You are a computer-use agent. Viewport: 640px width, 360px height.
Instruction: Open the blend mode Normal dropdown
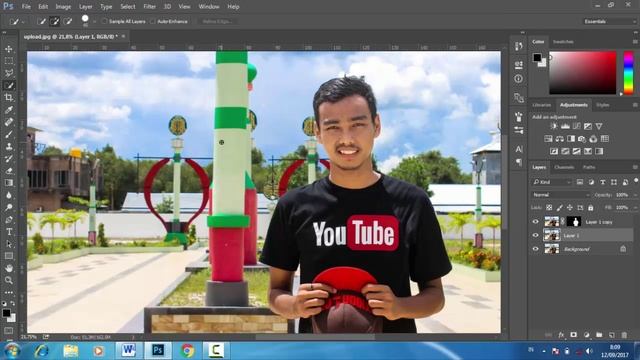pos(561,195)
